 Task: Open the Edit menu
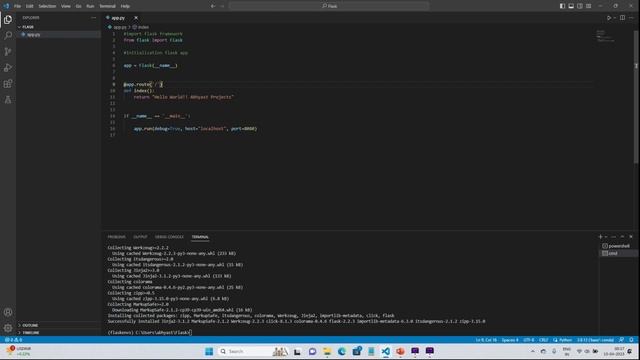tap(29, 6)
